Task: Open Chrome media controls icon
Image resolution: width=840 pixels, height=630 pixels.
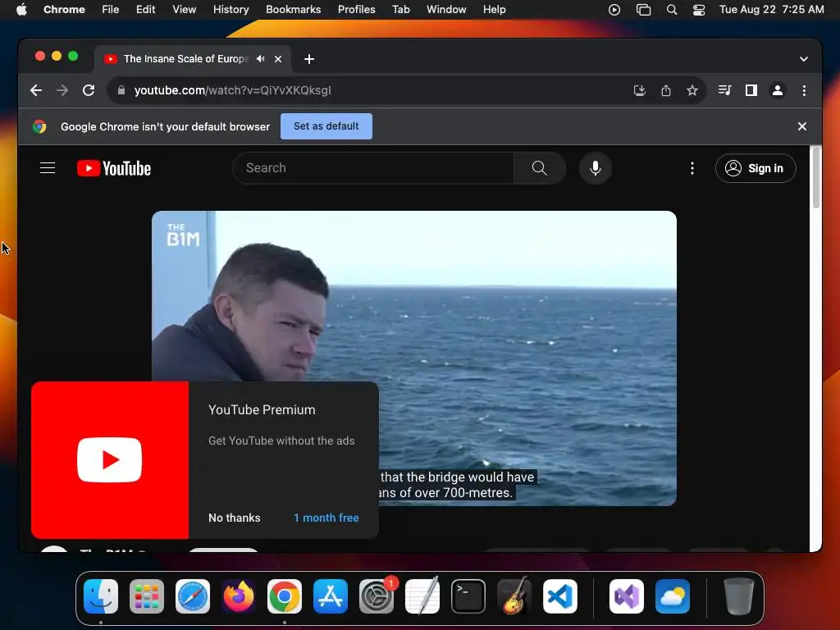Action: click(725, 90)
